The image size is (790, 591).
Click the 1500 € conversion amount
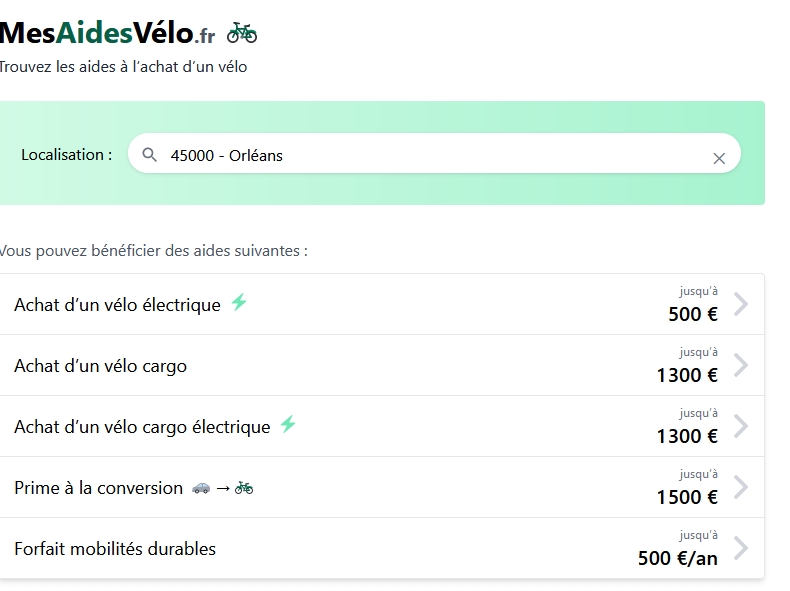click(x=687, y=497)
